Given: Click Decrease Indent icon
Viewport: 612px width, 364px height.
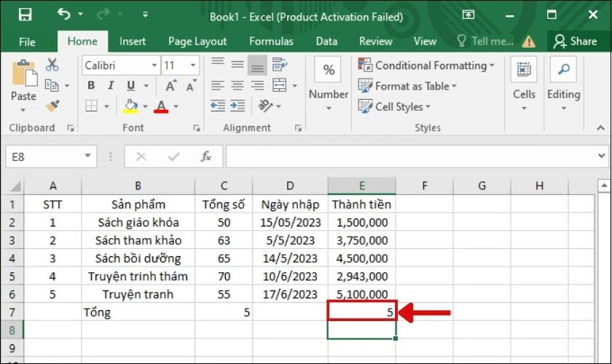Looking at the screenshot, I should tap(218, 106).
